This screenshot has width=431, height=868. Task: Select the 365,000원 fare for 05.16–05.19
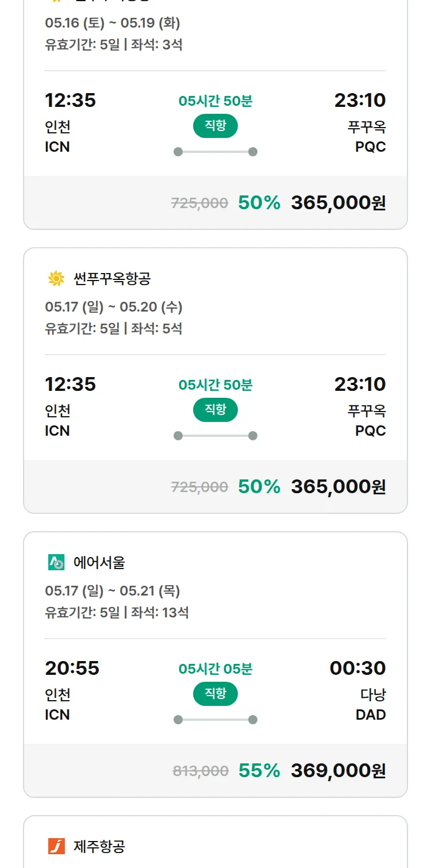pos(338,203)
